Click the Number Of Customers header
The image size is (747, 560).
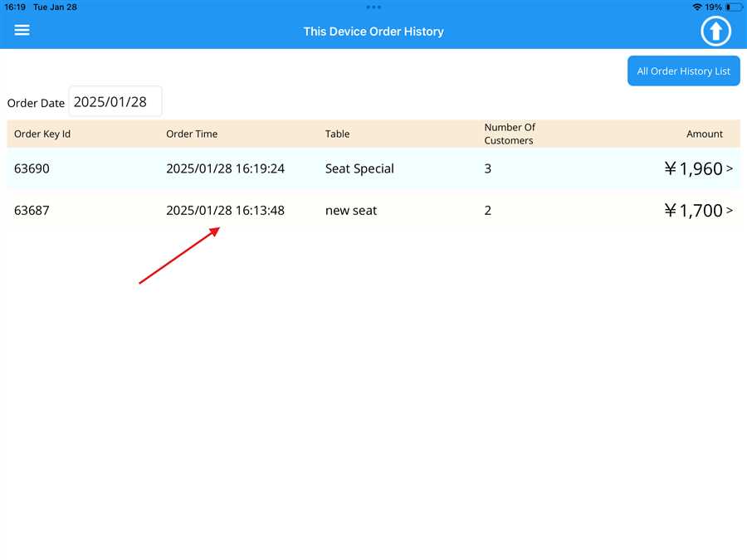pyautogui.click(x=510, y=134)
